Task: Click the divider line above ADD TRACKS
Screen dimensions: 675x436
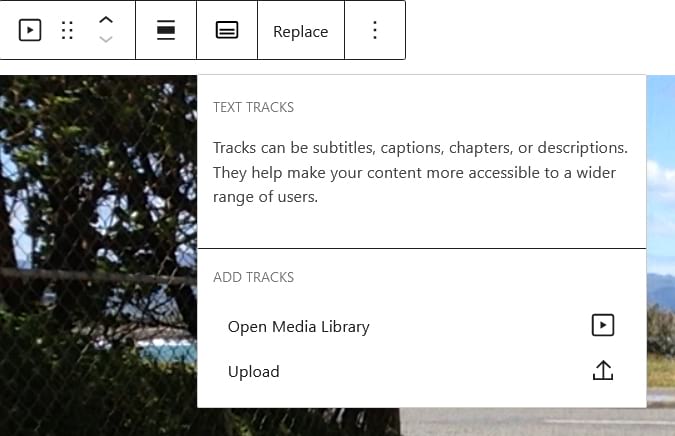Action: click(x=421, y=248)
